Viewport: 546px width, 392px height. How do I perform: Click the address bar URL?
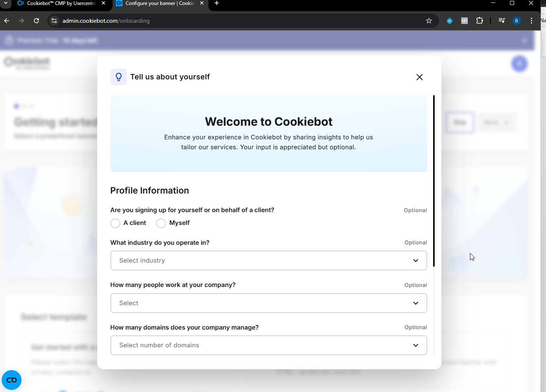click(x=106, y=21)
